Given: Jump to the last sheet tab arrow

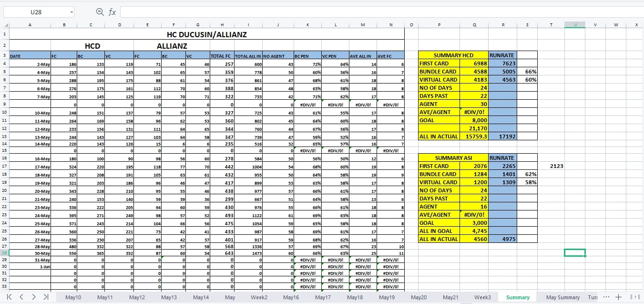Looking at the screenshot, I should [x=46, y=297].
